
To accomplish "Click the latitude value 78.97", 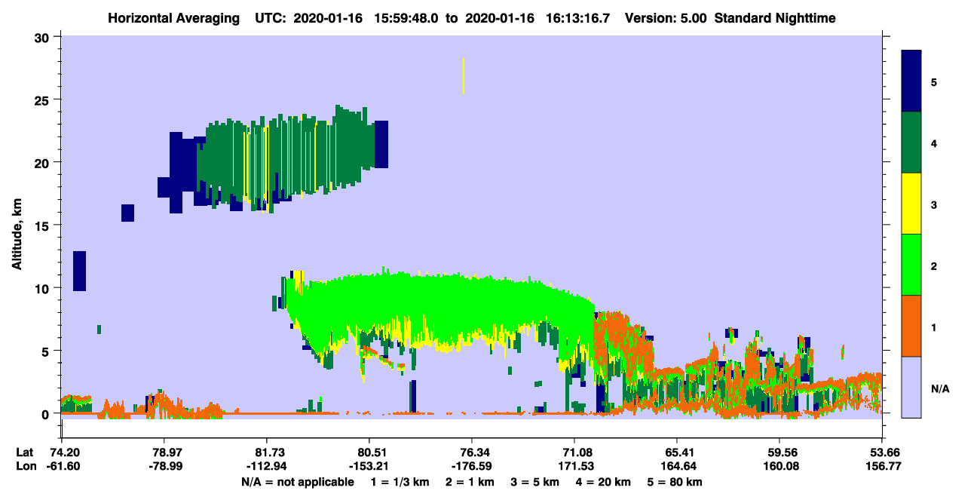I will (164, 452).
